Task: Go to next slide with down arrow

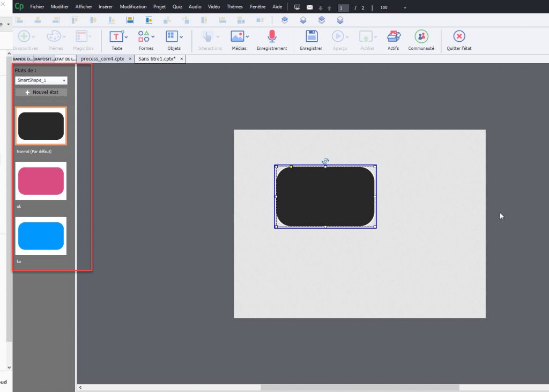Action: tap(321, 7)
